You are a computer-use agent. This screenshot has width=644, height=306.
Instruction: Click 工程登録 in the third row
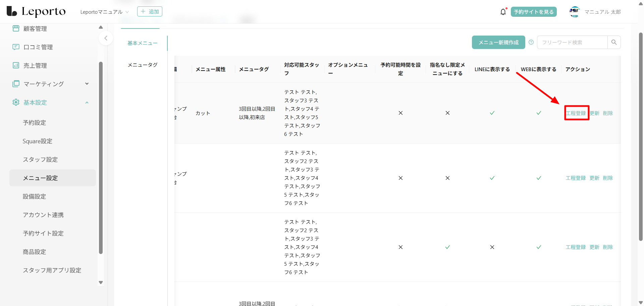pyautogui.click(x=576, y=247)
